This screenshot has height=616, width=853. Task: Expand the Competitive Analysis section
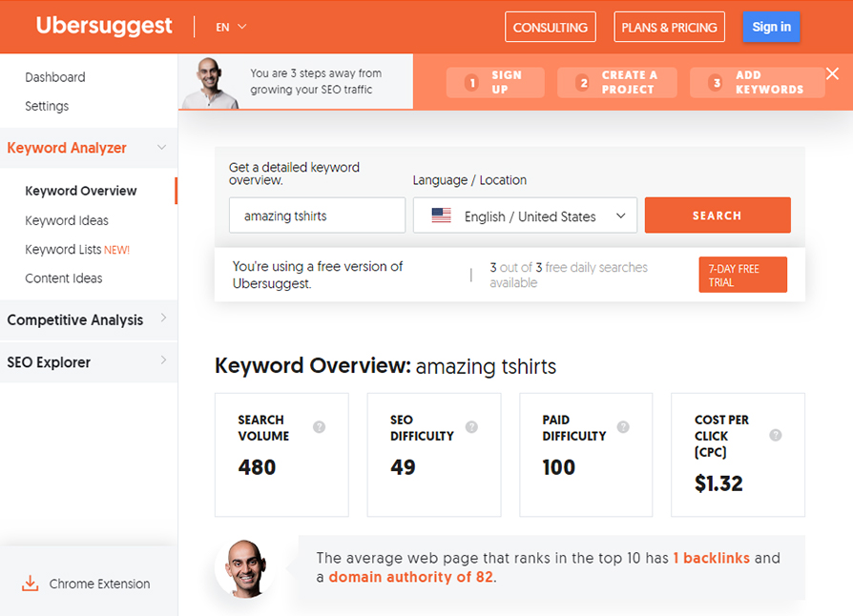click(x=163, y=318)
